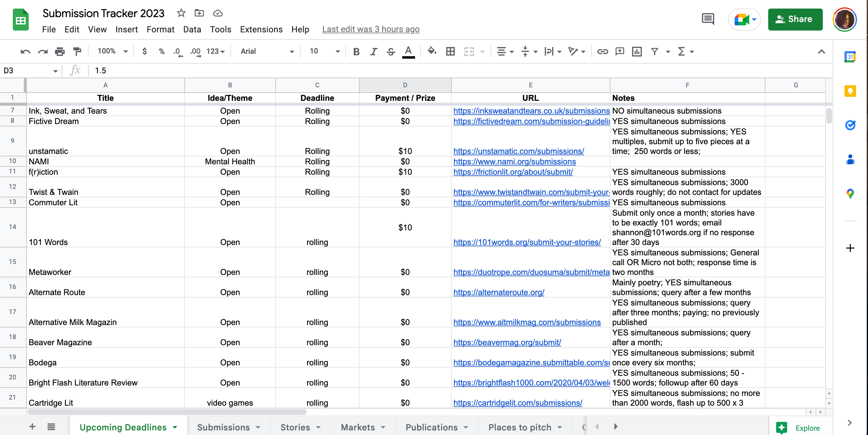868x435 pixels.
Task: Open the Upcoming Deadlines tab dropdown arrow
Action: click(175, 427)
